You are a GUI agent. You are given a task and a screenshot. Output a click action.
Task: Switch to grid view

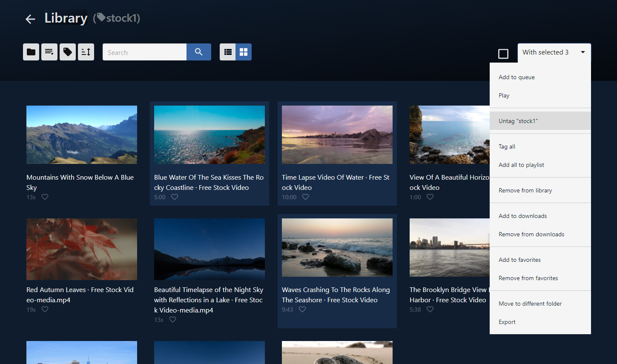point(244,52)
